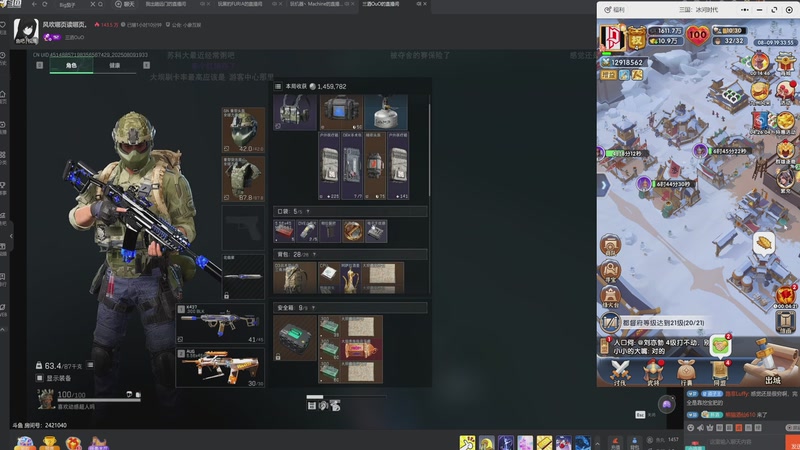This screenshot has width=800, height=450.
Task: Open the 福利 welfare button in game title bar
Action: point(615,10)
